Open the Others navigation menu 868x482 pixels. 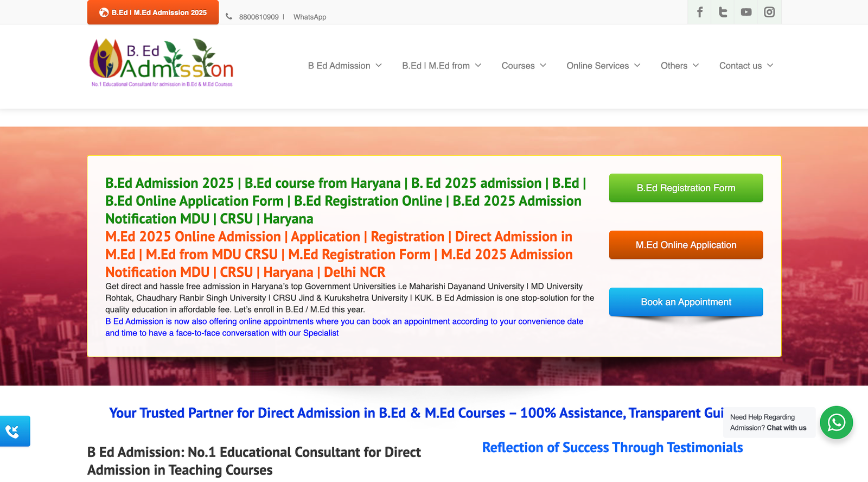pyautogui.click(x=679, y=66)
